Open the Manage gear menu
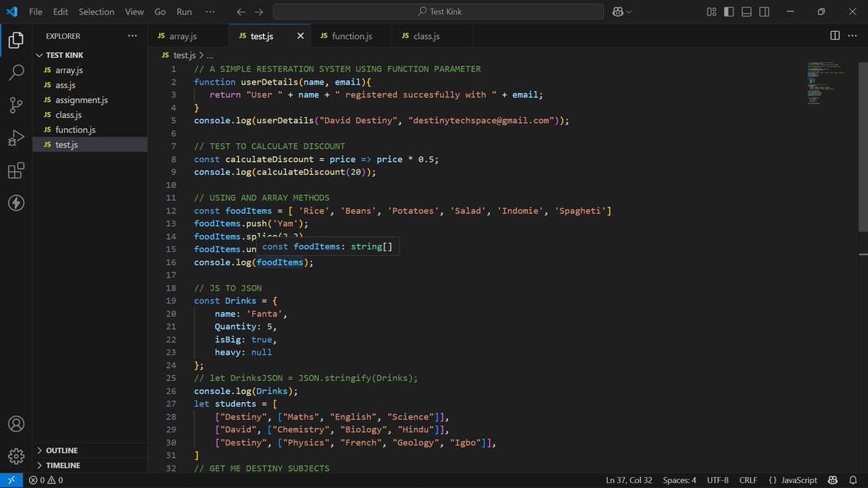This screenshot has height=488, width=868. (16, 456)
